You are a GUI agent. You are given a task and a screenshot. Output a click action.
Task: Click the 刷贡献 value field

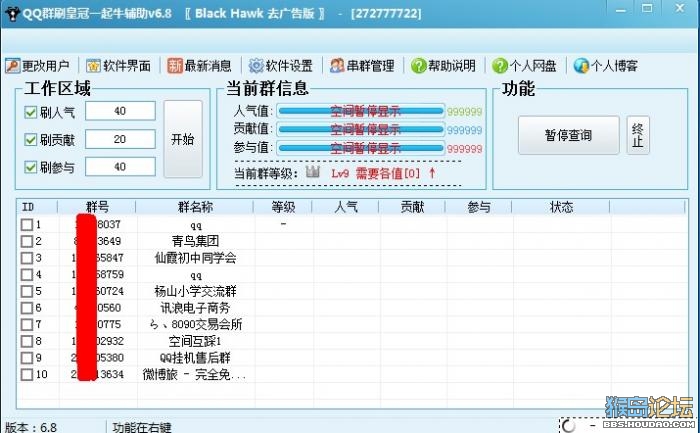pos(120,139)
